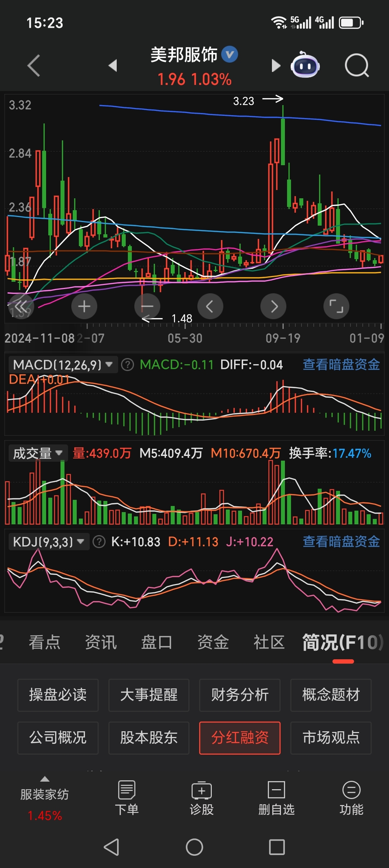The image size is (389, 868).
Task: Tap K:+10.83 KDJ value
Action: point(136,542)
